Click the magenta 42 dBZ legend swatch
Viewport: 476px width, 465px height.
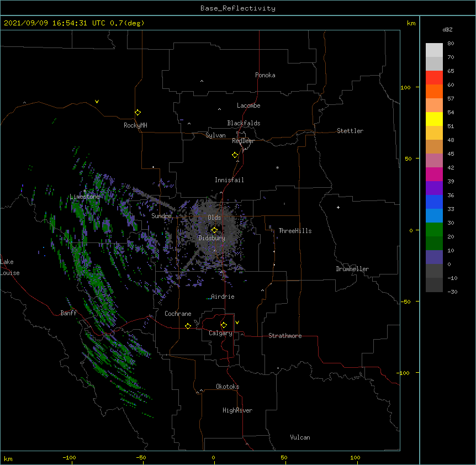(434, 174)
